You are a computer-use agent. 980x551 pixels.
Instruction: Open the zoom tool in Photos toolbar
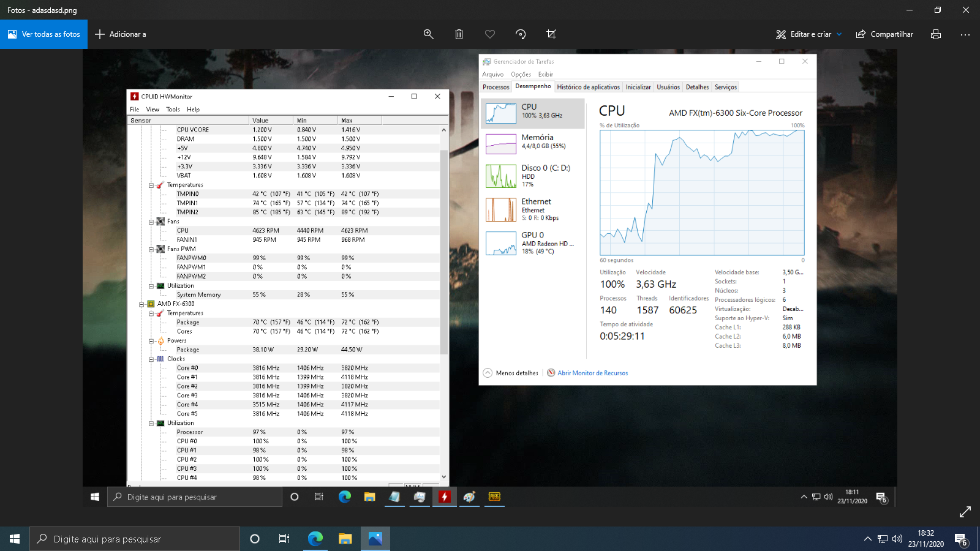click(x=429, y=34)
